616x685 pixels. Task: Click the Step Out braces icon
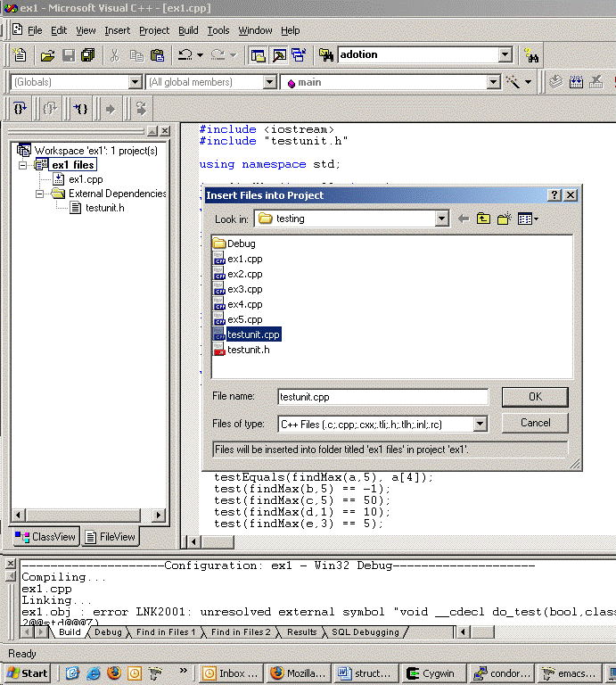(x=50, y=108)
